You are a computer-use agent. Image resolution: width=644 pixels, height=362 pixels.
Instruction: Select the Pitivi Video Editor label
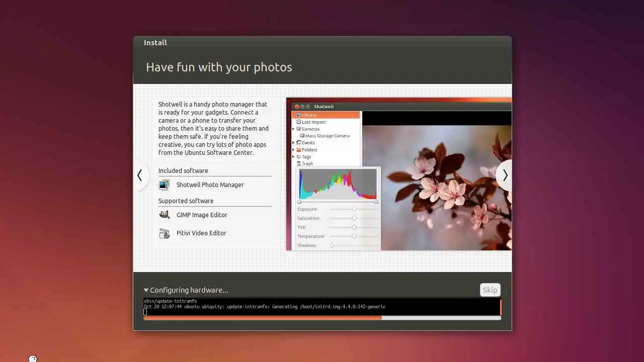tap(201, 233)
